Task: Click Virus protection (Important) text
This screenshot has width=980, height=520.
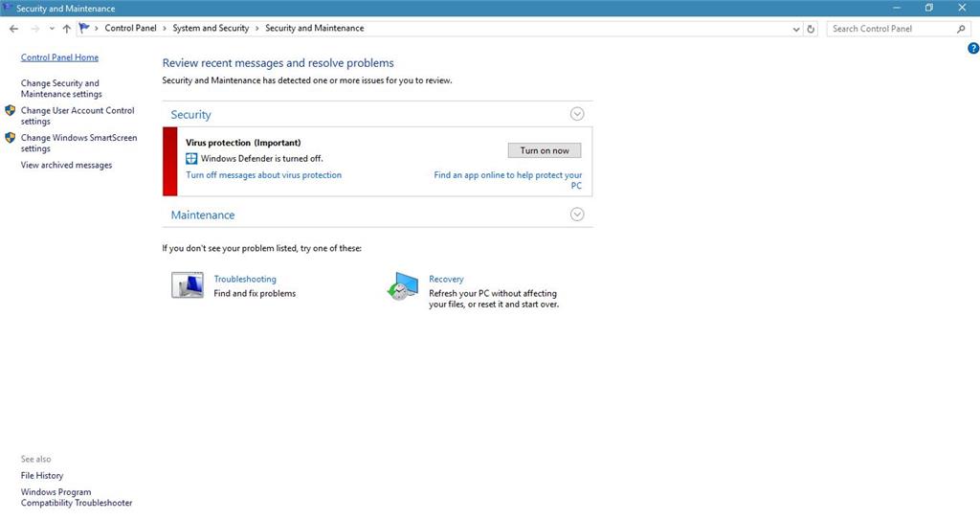Action: click(243, 143)
